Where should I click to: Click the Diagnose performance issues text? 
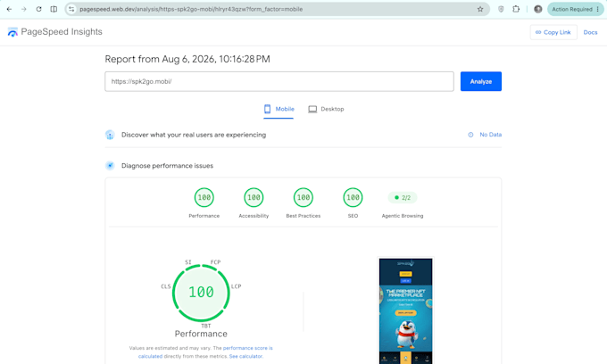point(167,166)
